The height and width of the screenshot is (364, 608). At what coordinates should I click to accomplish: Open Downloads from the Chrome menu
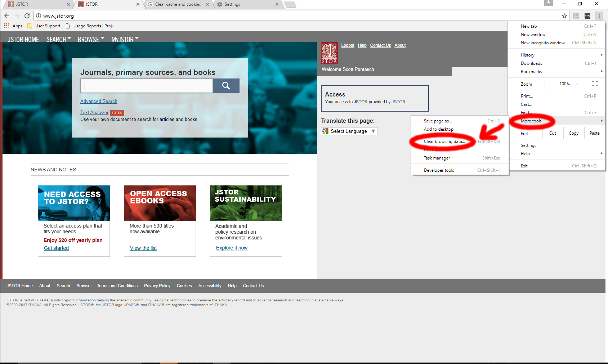[x=557, y=63]
